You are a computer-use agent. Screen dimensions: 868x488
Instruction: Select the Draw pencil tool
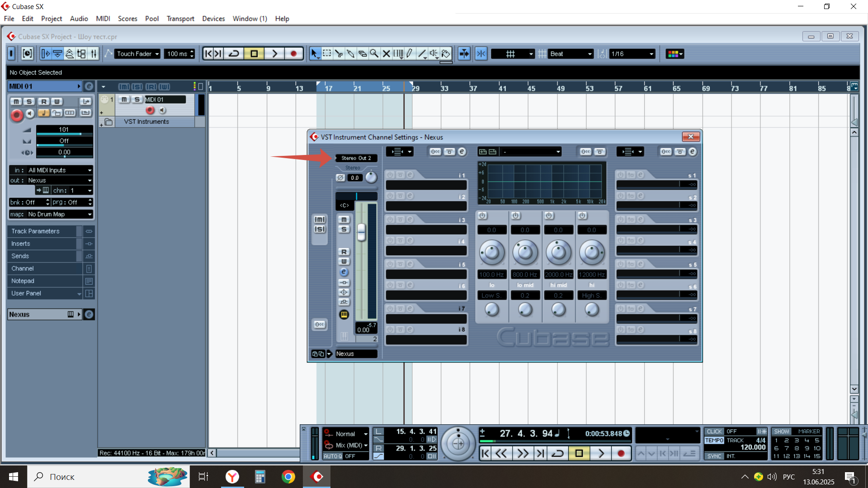tap(410, 54)
